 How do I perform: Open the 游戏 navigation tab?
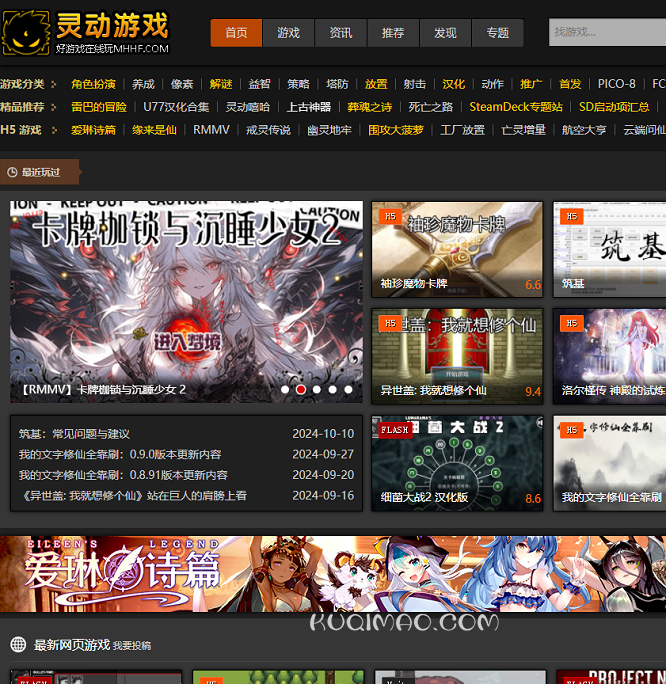[x=288, y=33]
